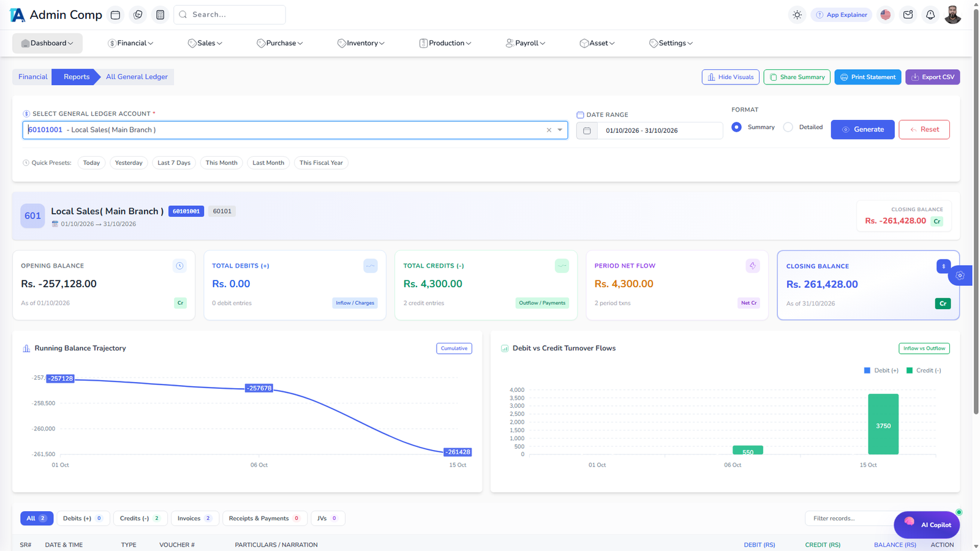
Task: Click the Total Debits card icon
Action: click(x=371, y=266)
